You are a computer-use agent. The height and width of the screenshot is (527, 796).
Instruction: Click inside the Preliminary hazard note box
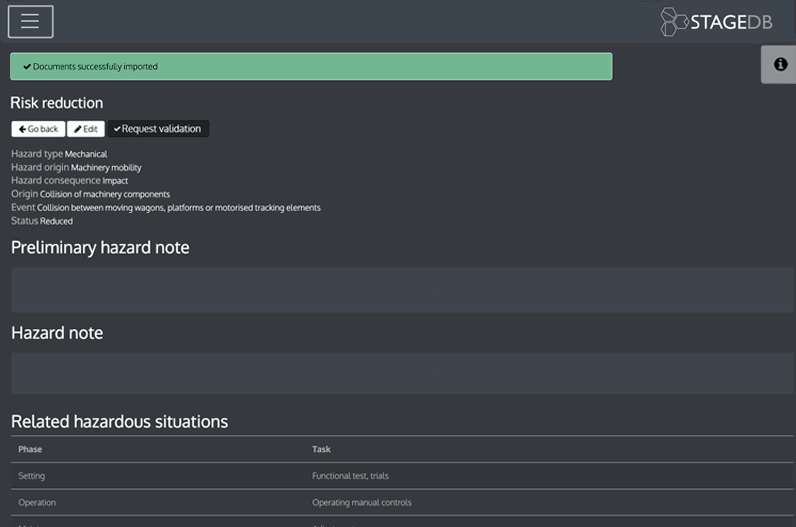(x=398, y=289)
